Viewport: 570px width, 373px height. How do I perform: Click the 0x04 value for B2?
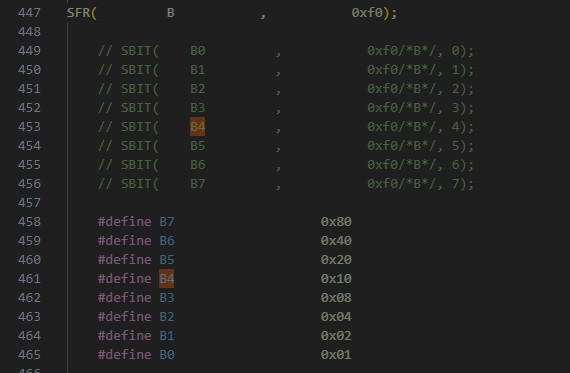tap(336, 317)
